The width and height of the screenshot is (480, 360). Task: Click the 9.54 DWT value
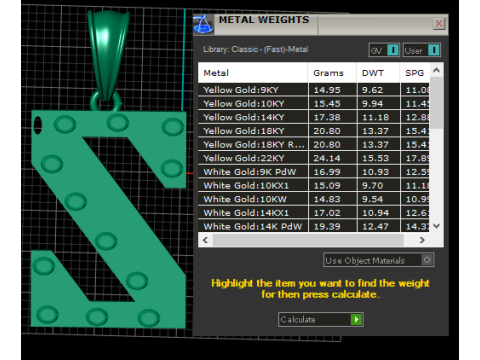pyautogui.click(x=373, y=199)
